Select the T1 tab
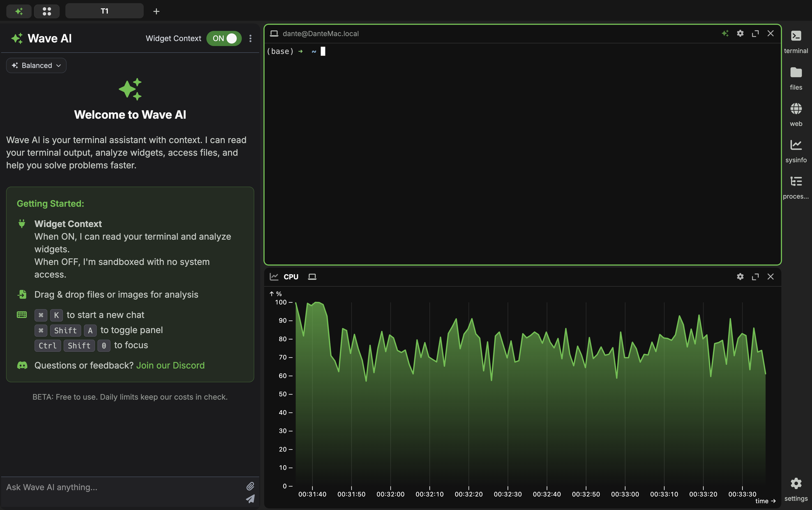The height and width of the screenshot is (510, 812). (104, 11)
